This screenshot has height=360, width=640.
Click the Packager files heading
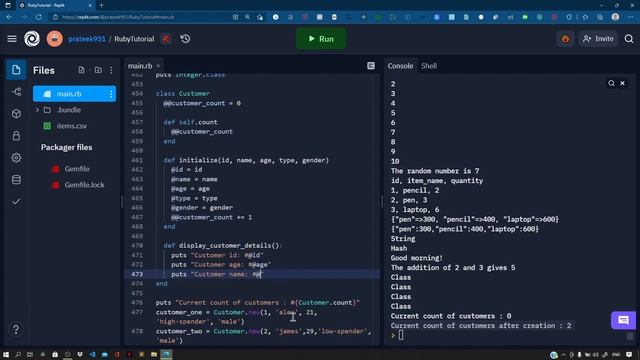click(x=67, y=147)
